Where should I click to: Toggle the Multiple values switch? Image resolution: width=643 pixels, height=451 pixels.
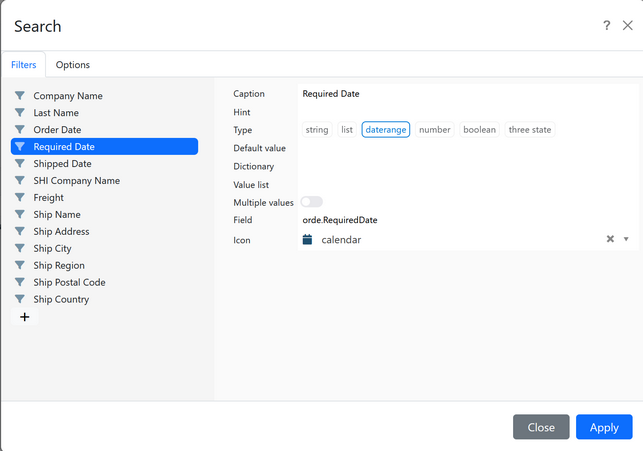(312, 202)
